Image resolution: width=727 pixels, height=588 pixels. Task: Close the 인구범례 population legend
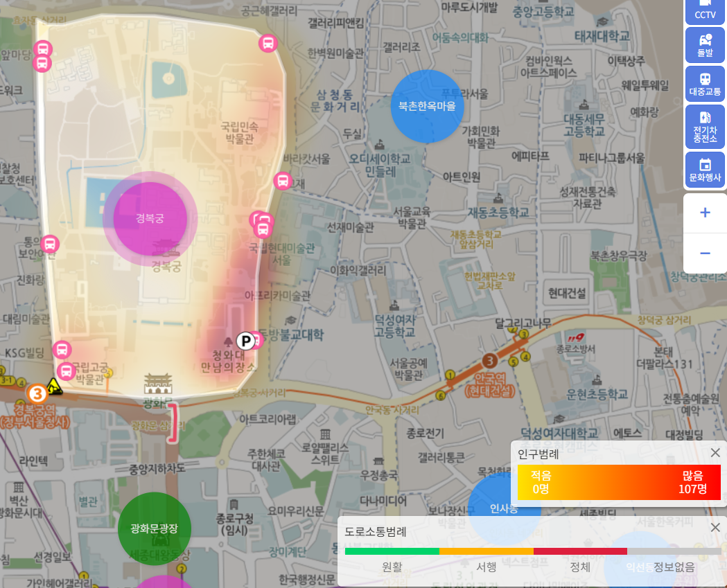point(715,453)
